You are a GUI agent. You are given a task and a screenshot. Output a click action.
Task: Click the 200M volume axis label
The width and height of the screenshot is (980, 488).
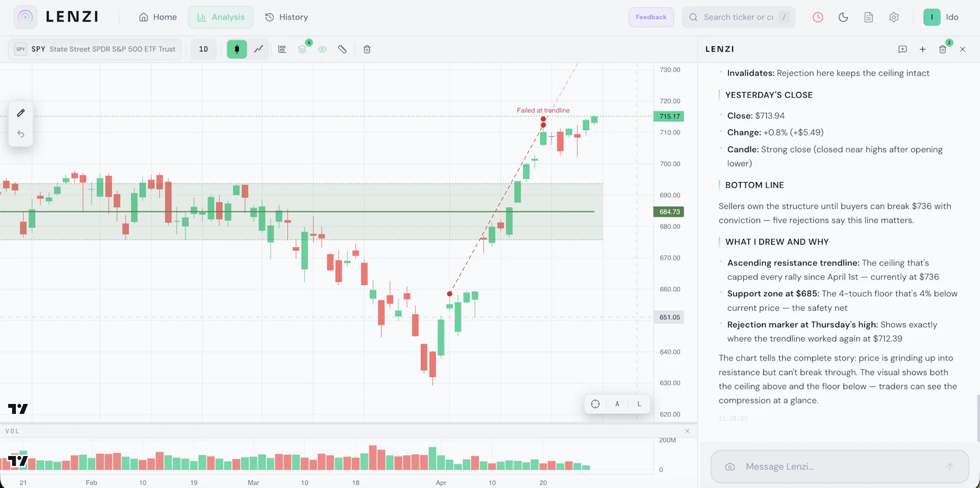click(668, 440)
